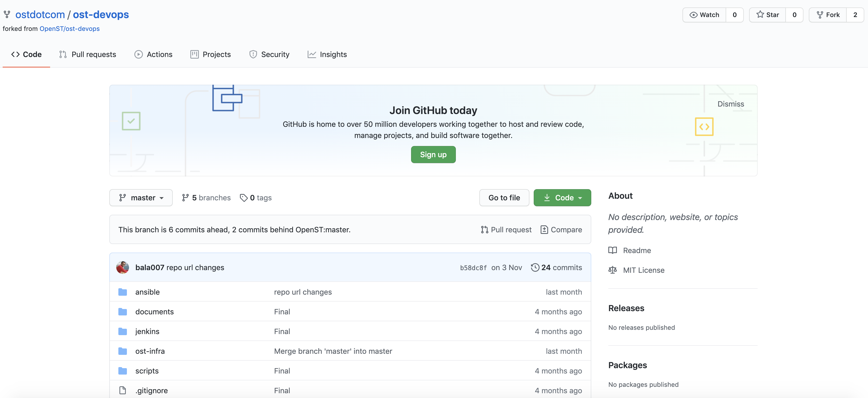Click the Sign up button

[433, 155]
